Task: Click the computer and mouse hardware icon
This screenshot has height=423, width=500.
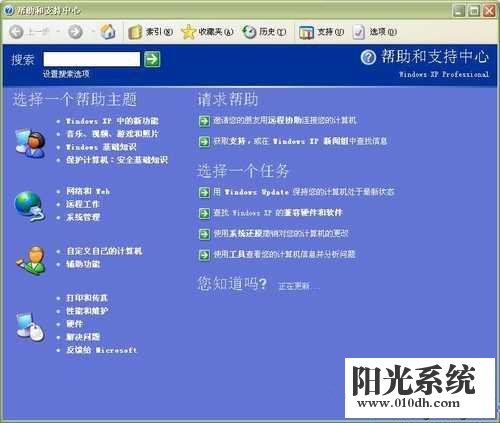Action: [x=30, y=327]
